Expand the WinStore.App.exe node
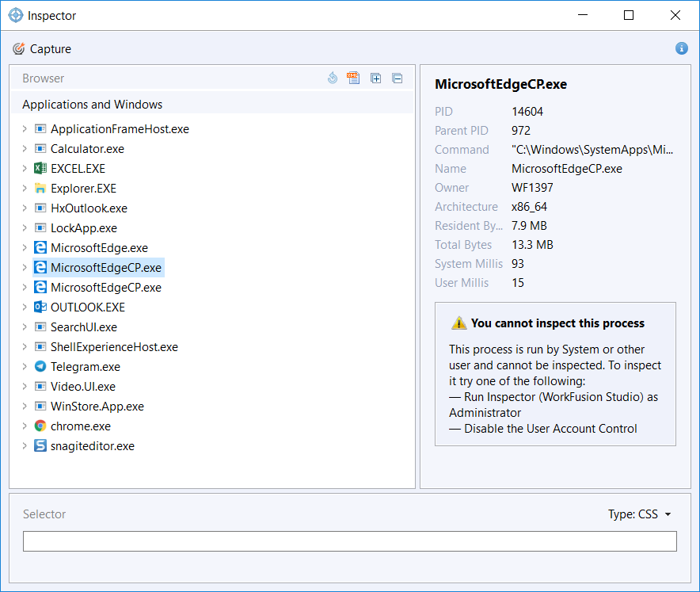The image size is (700, 592). (25, 406)
